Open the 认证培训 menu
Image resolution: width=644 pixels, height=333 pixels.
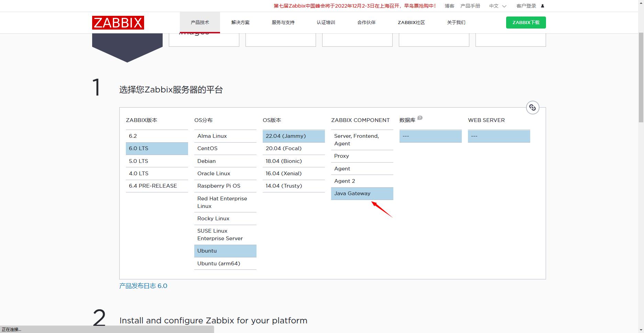(x=326, y=23)
